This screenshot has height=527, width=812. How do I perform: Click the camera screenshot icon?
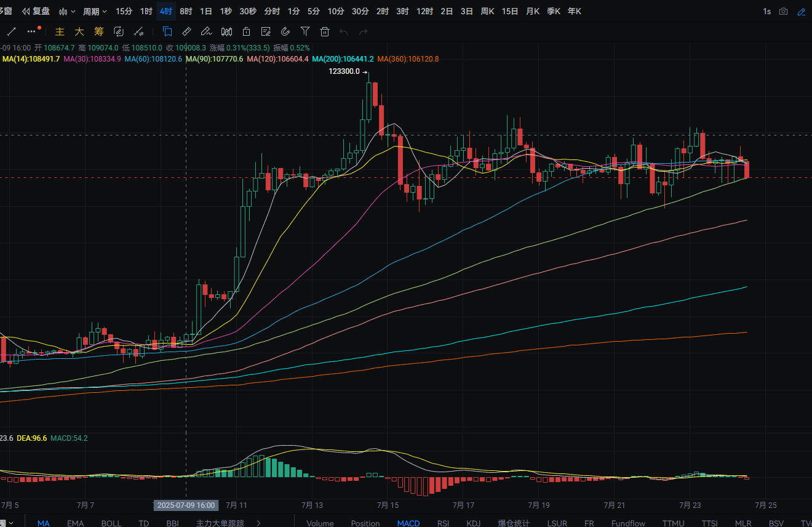point(783,11)
